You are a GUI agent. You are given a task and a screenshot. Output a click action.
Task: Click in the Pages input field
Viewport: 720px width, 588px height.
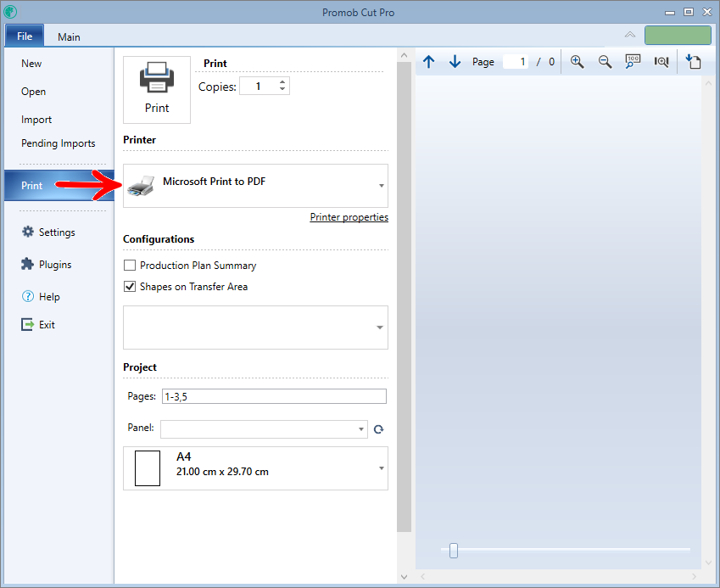tap(274, 396)
